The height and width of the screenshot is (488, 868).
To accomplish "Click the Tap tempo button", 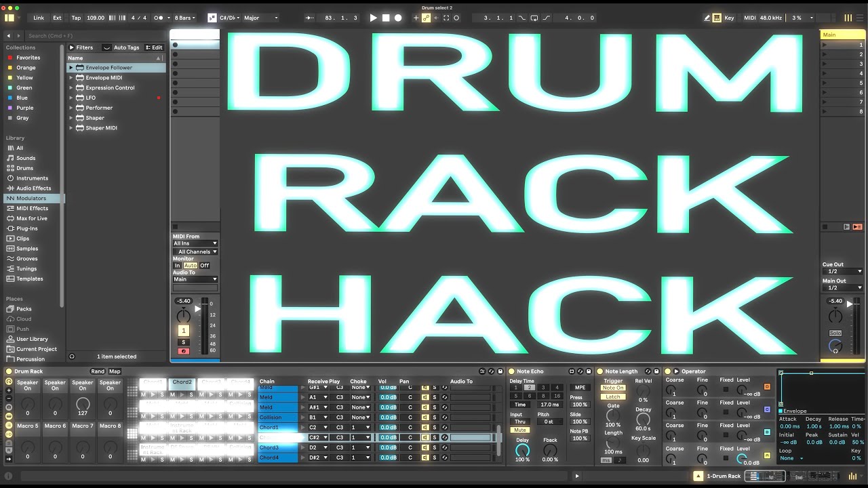I will click(x=76, y=18).
